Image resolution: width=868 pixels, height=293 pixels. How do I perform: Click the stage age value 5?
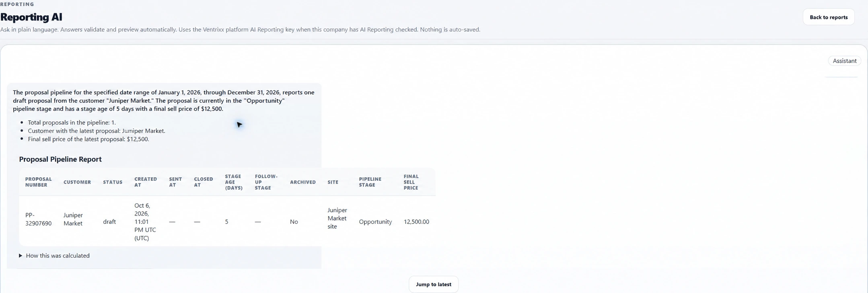227,221
